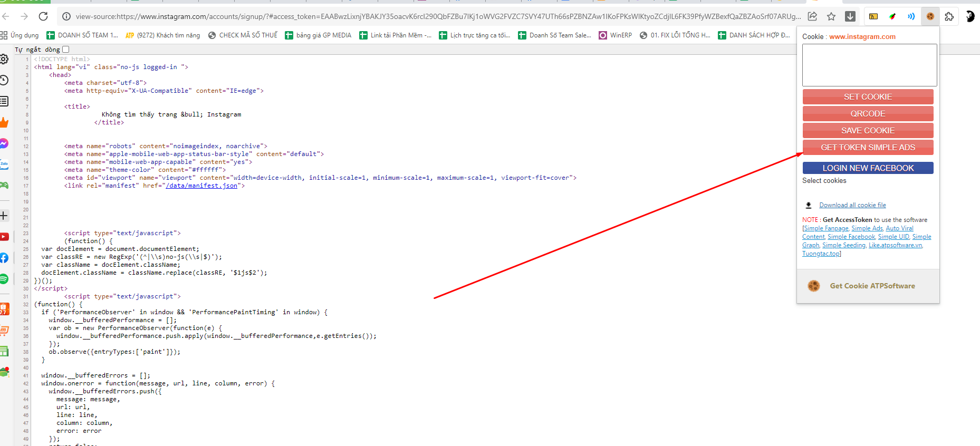Open sidebar settings gear icon
The width and height of the screenshot is (980, 446).
[x=3, y=59]
